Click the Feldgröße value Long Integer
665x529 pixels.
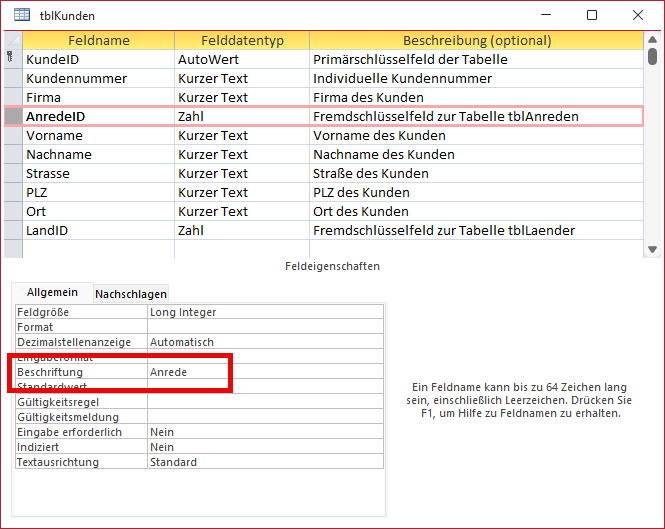pos(265,312)
